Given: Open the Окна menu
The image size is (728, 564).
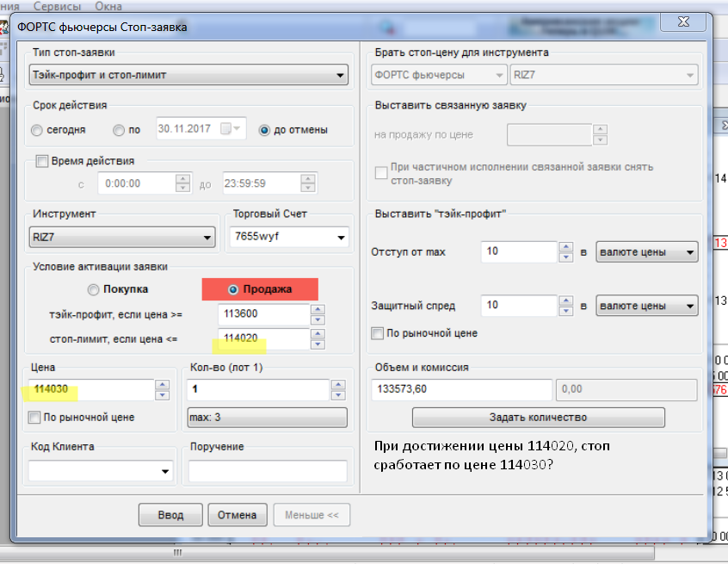Looking at the screenshot, I should coord(108,7).
